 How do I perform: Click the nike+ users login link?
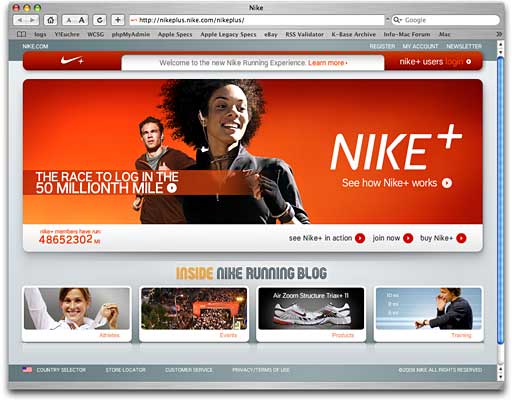tap(454, 61)
